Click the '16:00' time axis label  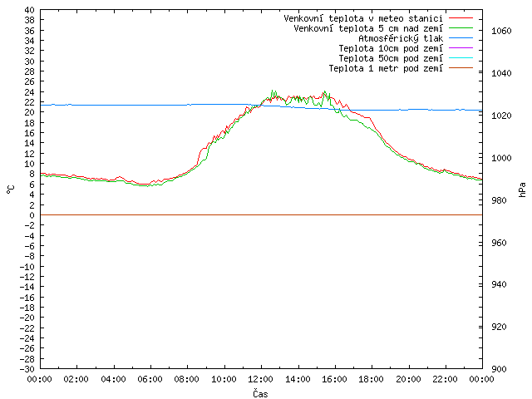coord(334,379)
